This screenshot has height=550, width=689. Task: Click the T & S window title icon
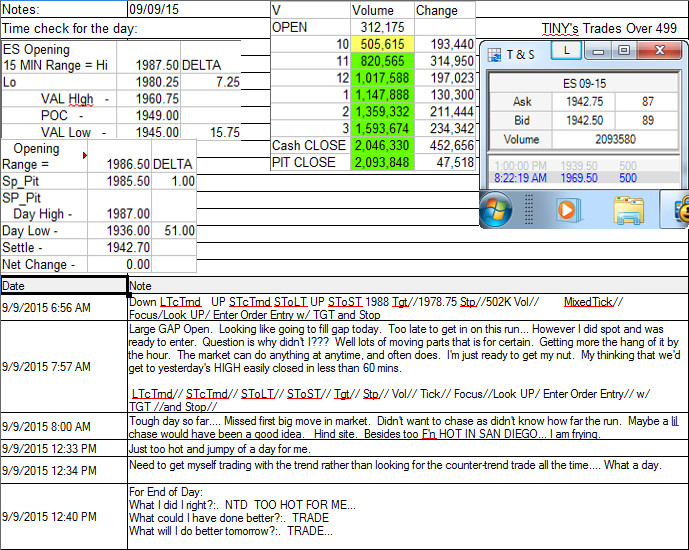[494, 54]
